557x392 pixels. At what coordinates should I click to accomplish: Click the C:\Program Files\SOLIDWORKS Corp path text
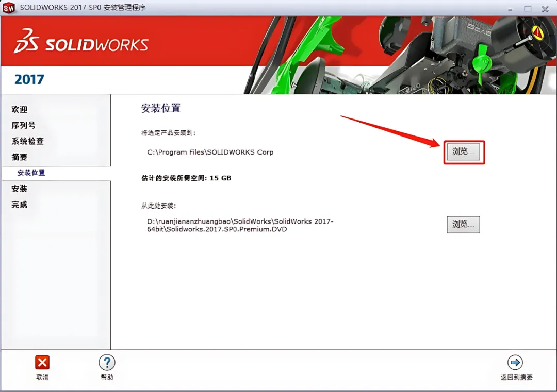(210, 152)
